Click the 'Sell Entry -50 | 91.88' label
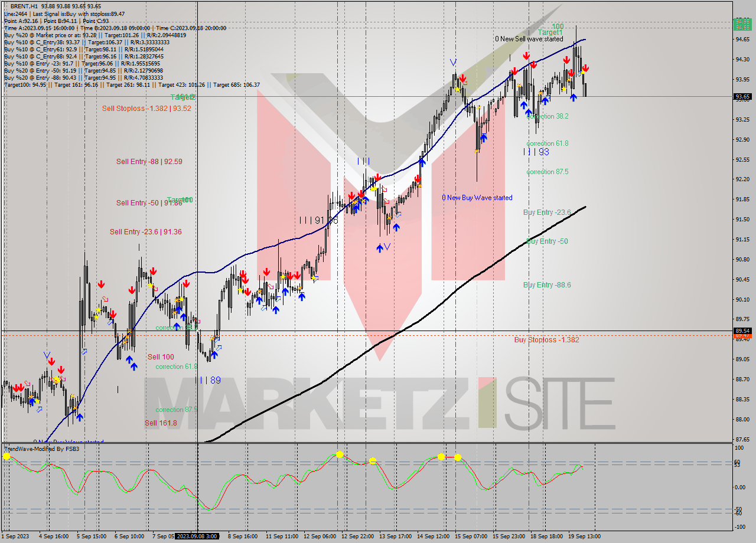The height and width of the screenshot is (543, 756). point(149,202)
